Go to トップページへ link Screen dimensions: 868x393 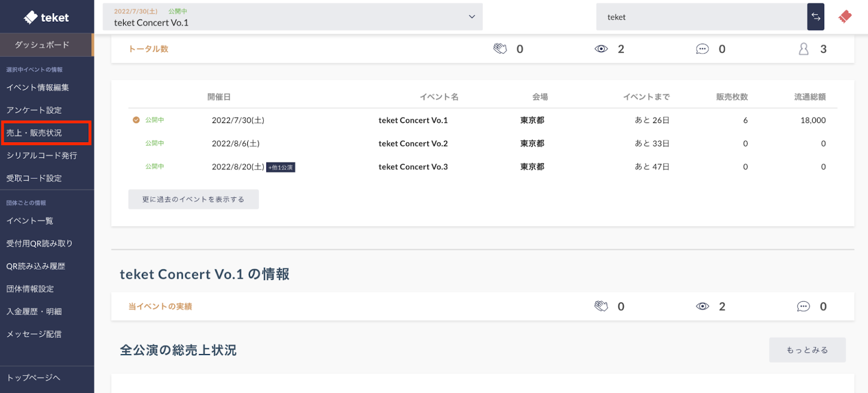click(x=33, y=377)
